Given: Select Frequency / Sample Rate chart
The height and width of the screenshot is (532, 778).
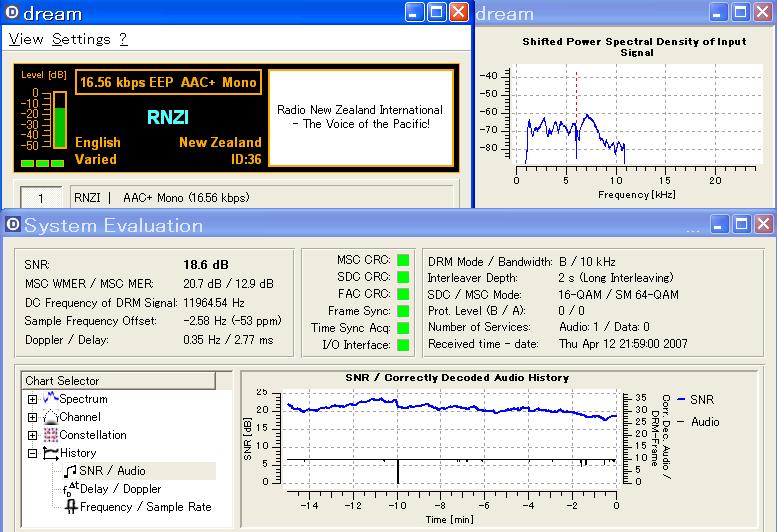Looking at the screenshot, I should pos(145,507).
